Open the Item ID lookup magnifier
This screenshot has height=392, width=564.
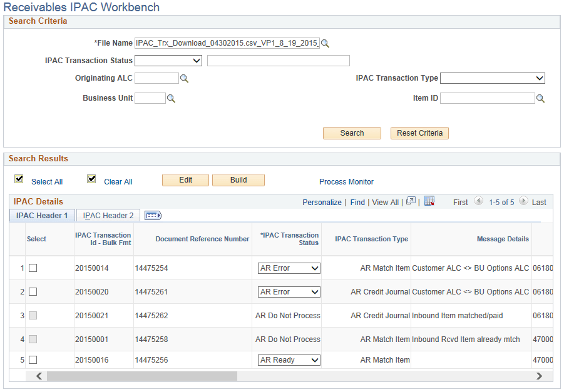point(540,98)
